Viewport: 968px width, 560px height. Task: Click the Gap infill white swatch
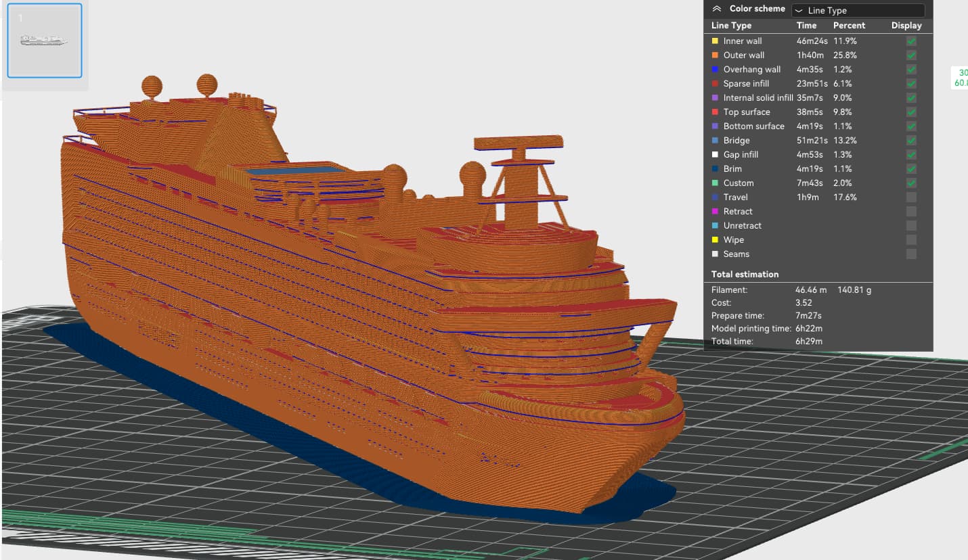click(x=715, y=154)
